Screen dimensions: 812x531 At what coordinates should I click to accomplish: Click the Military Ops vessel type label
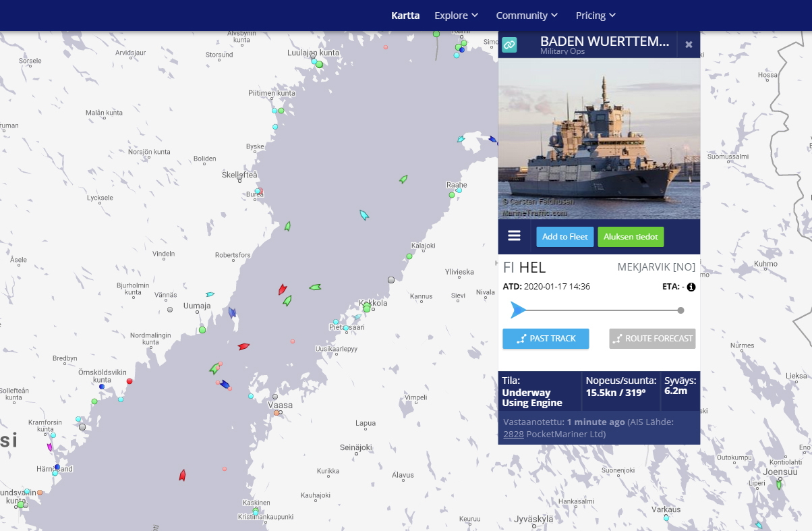(562, 52)
